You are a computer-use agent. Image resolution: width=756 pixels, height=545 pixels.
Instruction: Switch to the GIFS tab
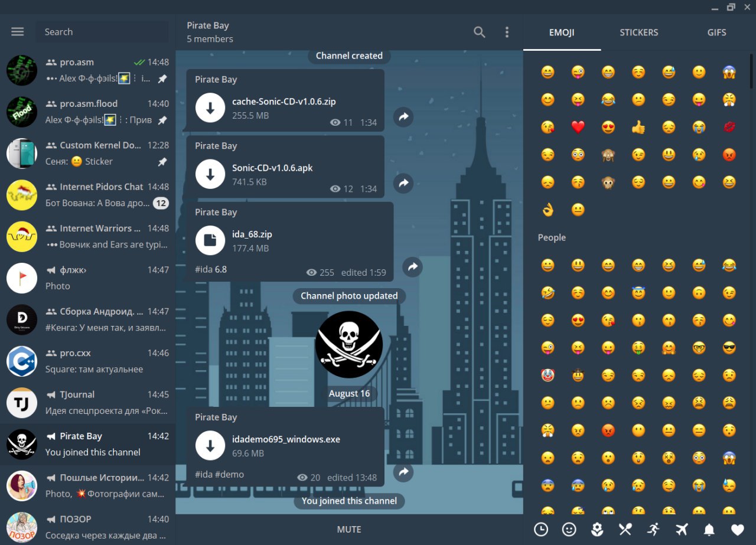coord(716,32)
